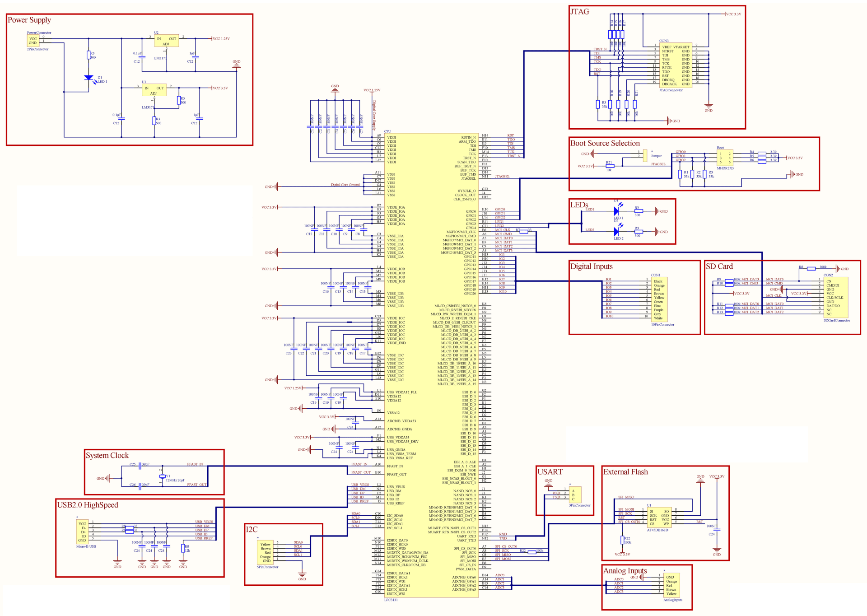Click the UART_RXD pin label
The height and width of the screenshot is (616, 867).
[x=466, y=536]
